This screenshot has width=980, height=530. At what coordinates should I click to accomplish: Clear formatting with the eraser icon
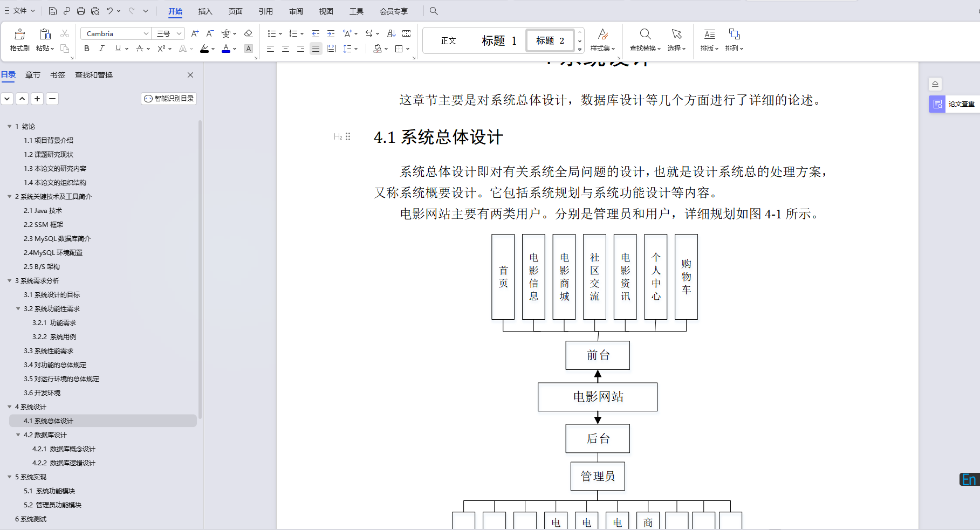click(x=248, y=33)
